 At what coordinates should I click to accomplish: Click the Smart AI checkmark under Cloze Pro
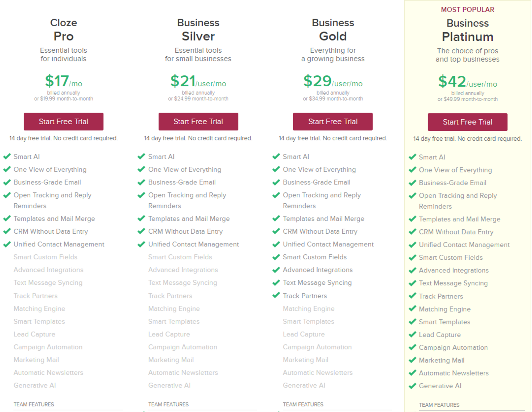[7, 156]
